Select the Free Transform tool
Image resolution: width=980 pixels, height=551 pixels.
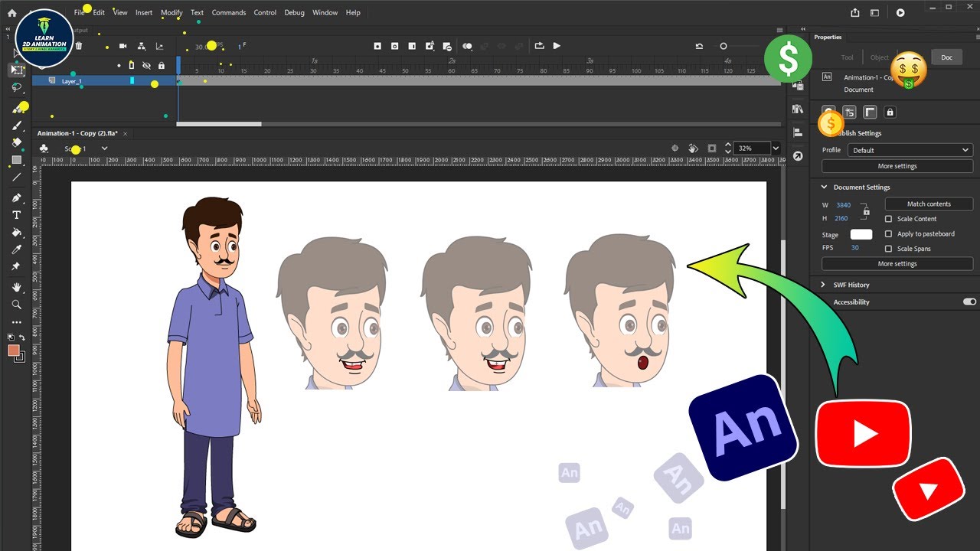tap(17, 70)
